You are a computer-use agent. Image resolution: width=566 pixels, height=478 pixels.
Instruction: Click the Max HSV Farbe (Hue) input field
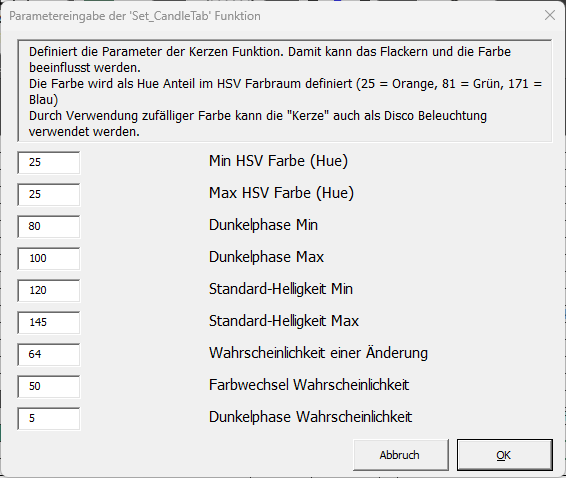tap(49, 195)
